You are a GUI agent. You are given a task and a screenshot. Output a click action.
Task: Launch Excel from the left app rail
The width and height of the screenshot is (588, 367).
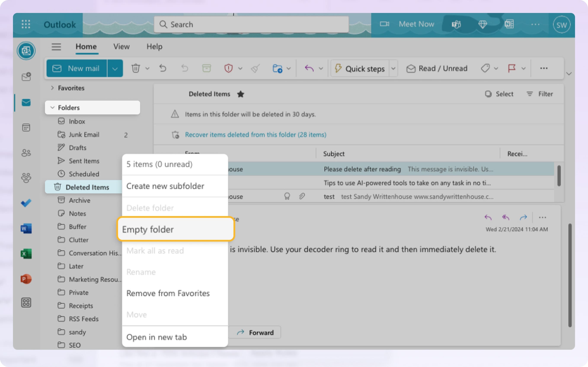(26, 254)
